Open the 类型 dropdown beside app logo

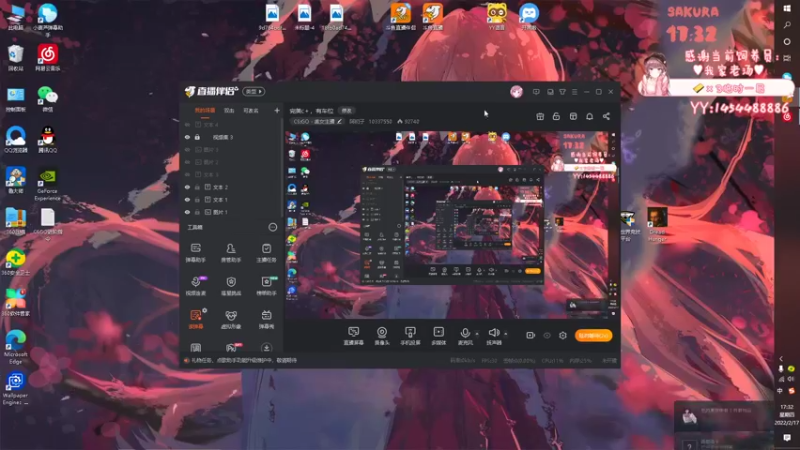click(254, 92)
